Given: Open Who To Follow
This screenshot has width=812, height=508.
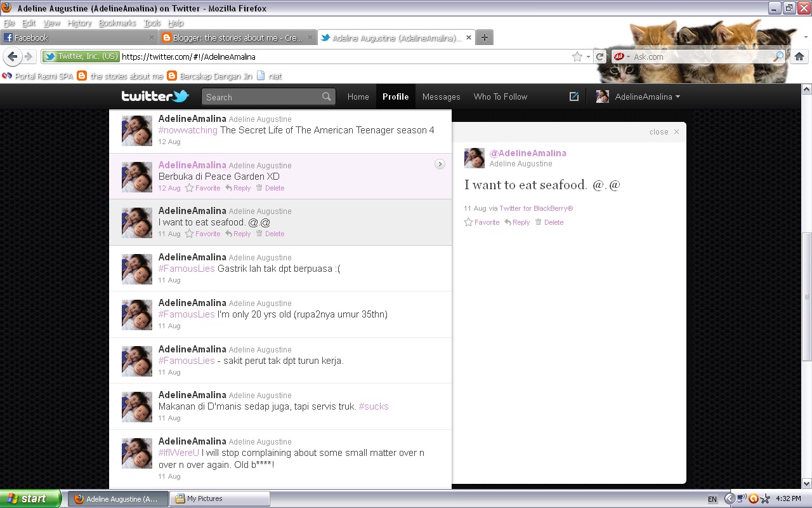Looking at the screenshot, I should click(501, 97).
